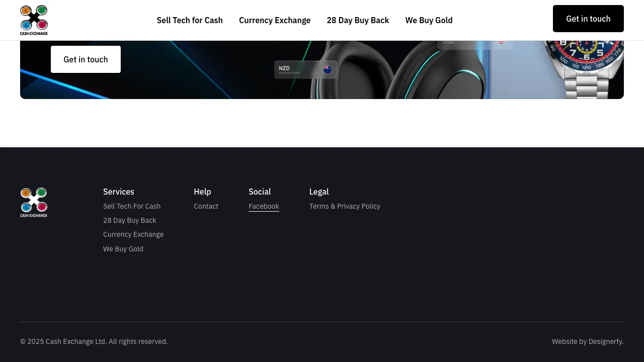
Task: Select the Cash Exchange logo in footer
Action: 34,202
